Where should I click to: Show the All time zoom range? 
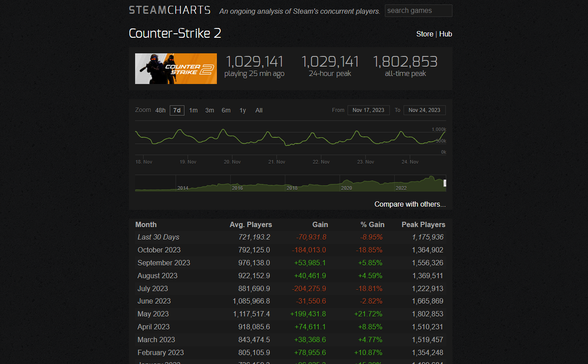click(259, 110)
